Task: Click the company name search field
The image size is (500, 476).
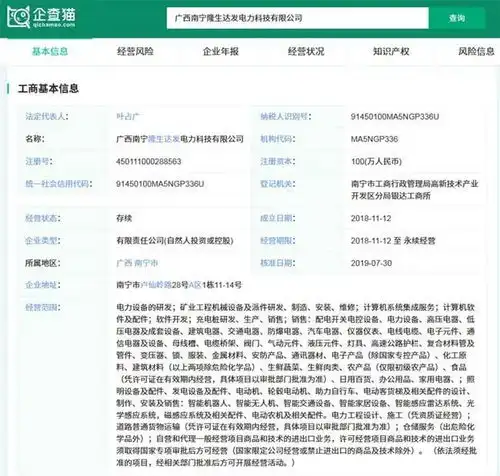Action: (297, 18)
